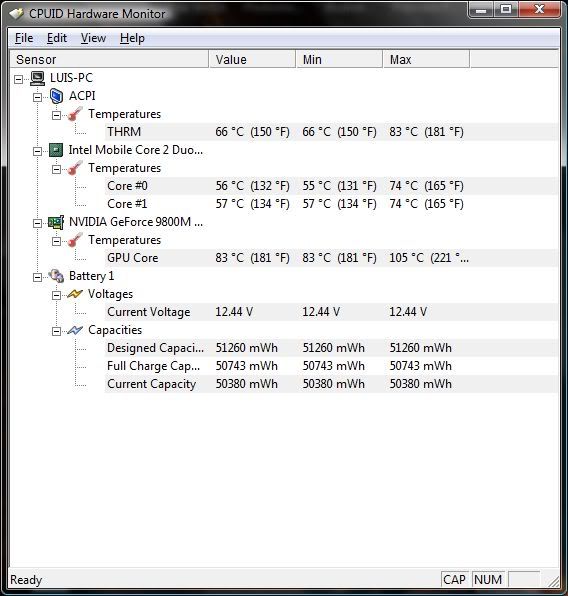The width and height of the screenshot is (568, 596).
Task: Open the Edit menu
Action: (57, 38)
